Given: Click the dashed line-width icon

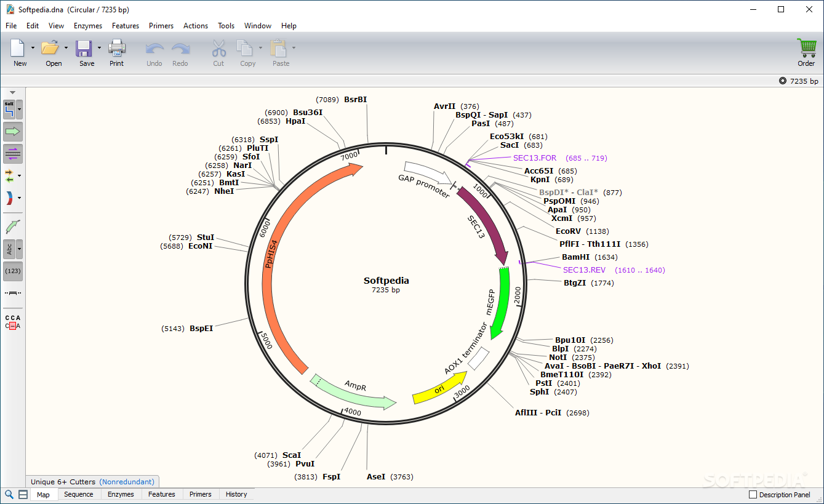Looking at the screenshot, I should click(13, 293).
